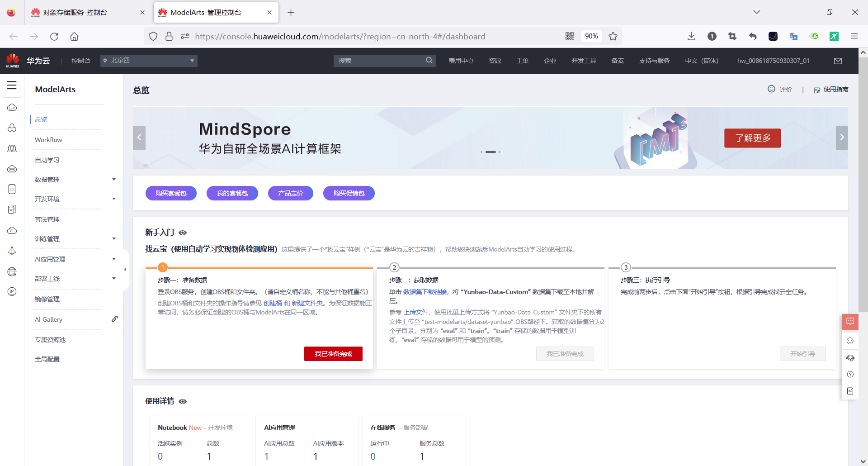This screenshot has width=868, height=466.
Task: Open the 新建文件夹 link
Action: click(x=307, y=303)
